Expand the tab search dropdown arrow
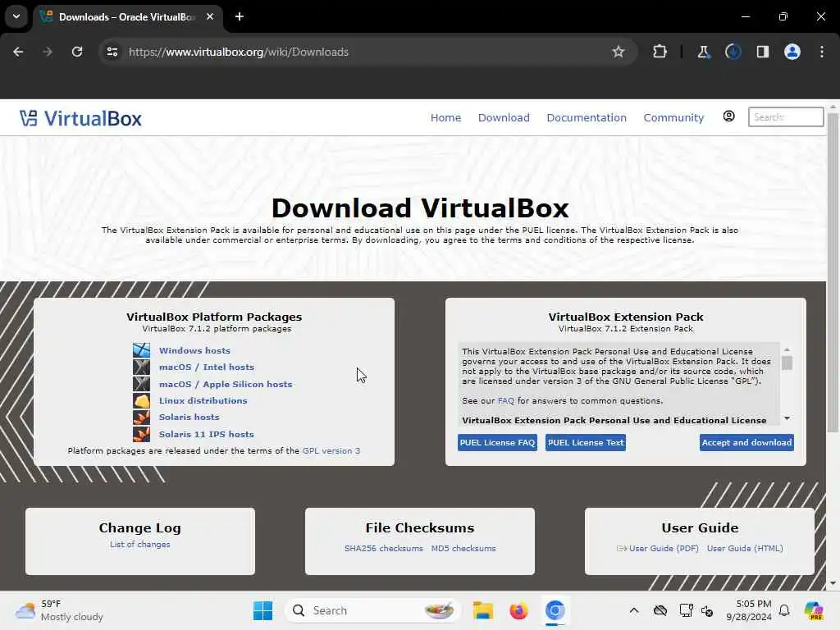This screenshot has width=840, height=630. pos(16,16)
